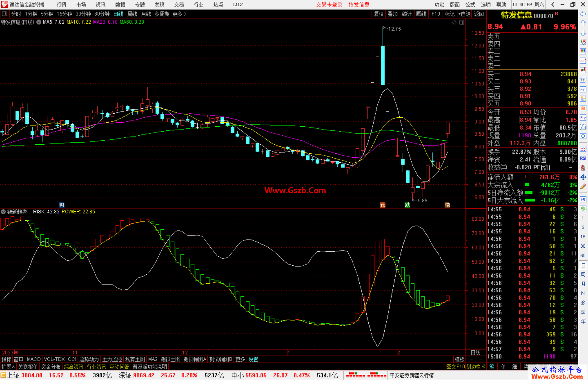Open the 公式 menu
Screen dimensions: 588x380
(x=470, y=4)
